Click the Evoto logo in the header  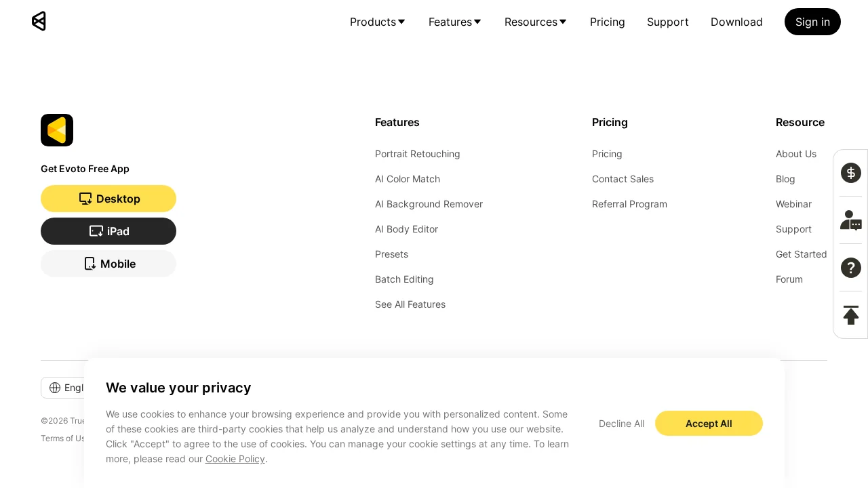[39, 22]
